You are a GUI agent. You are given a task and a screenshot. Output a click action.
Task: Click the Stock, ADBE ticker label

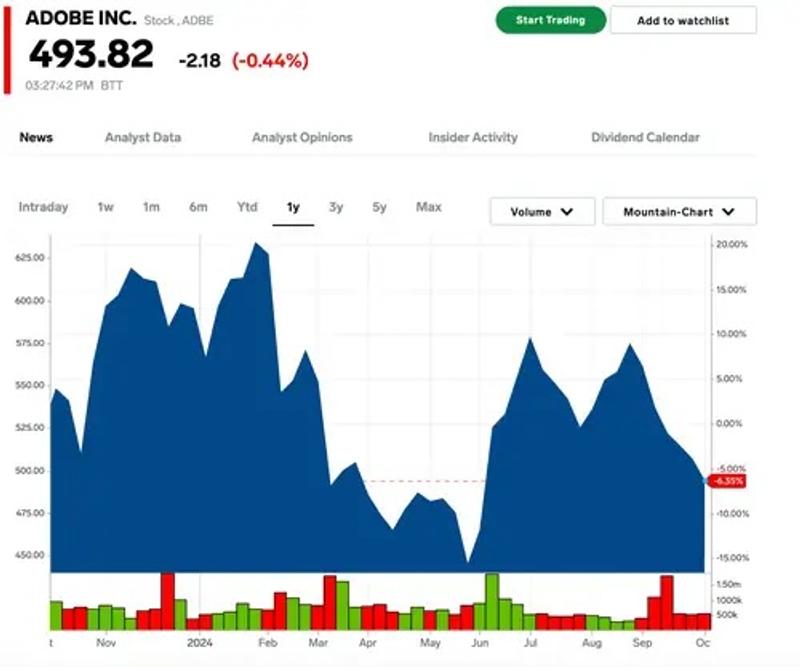click(x=179, y=20)
